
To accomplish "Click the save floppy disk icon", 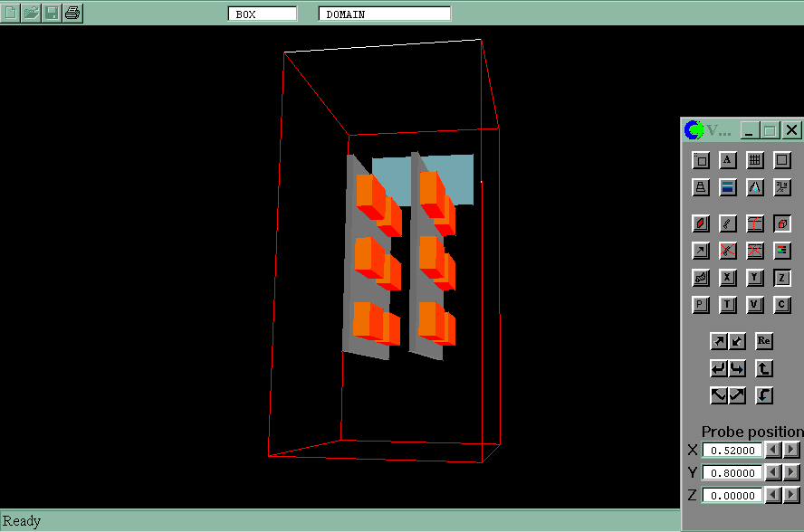I will [53, 13].
